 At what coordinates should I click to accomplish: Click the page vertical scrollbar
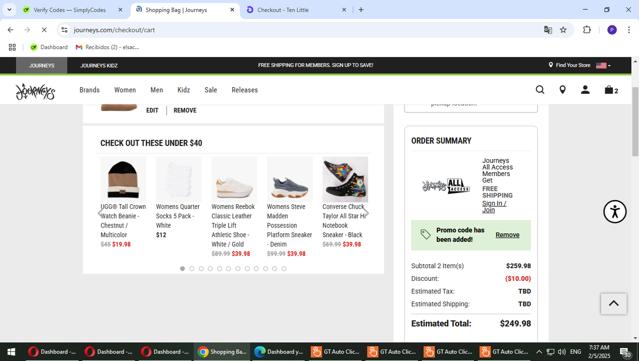(635, 121)
